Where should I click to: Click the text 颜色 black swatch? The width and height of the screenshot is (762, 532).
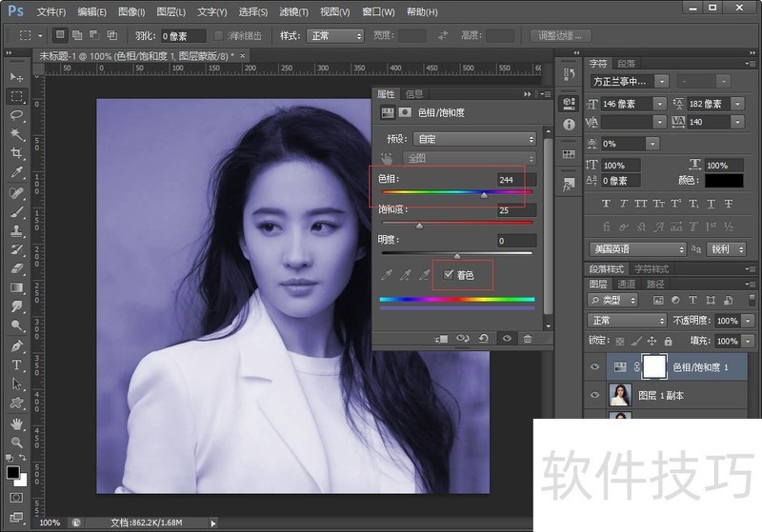click(x=724, y=181)
